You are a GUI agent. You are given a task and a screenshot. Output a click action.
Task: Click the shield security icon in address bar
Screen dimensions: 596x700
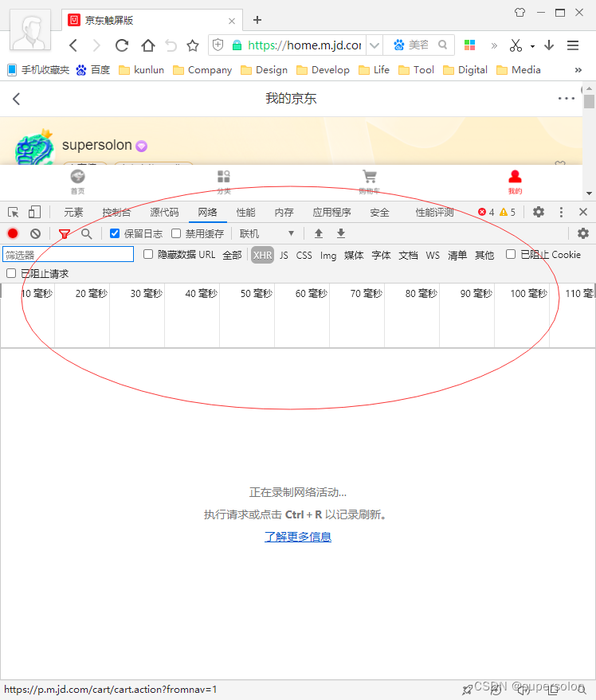point(218,45)
